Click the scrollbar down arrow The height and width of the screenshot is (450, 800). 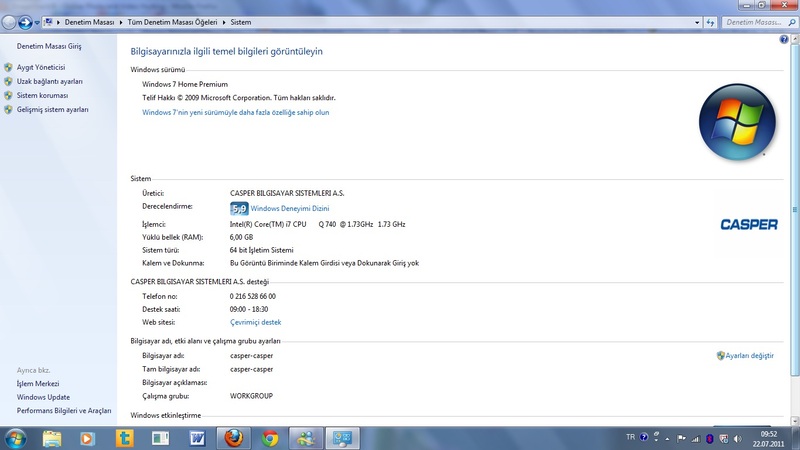point(794,421)
